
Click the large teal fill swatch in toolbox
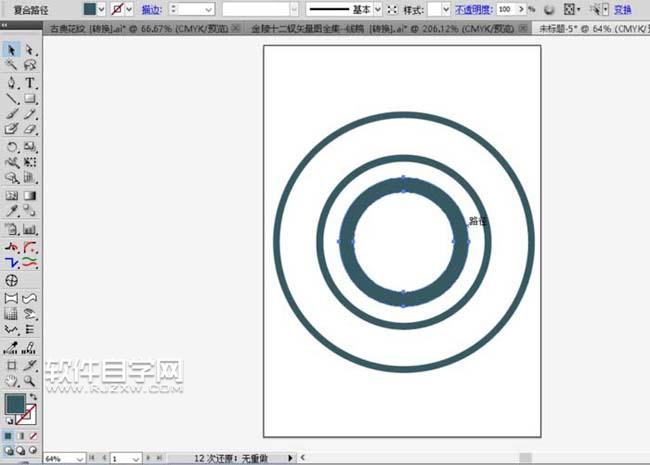pyautogui.click(x=15, y=404)
